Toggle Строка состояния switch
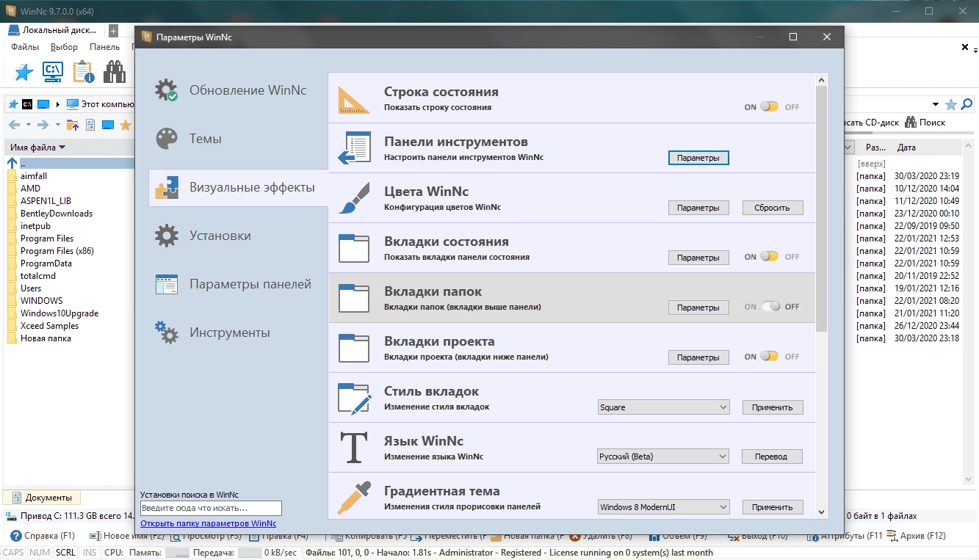This screenshot has width=979, height=560. 769,107
